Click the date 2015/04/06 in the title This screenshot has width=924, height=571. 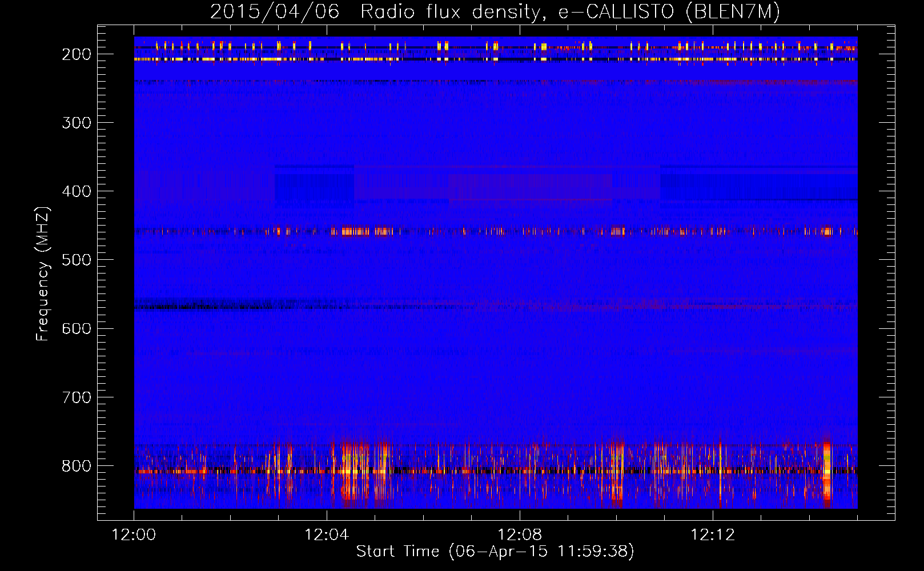tap(275, 11)
